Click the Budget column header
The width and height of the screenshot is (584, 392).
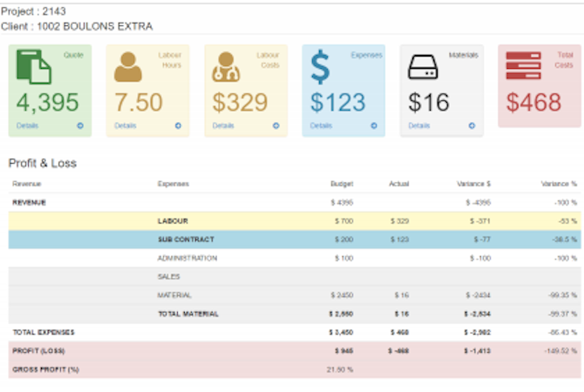click(x=342, y=184)
